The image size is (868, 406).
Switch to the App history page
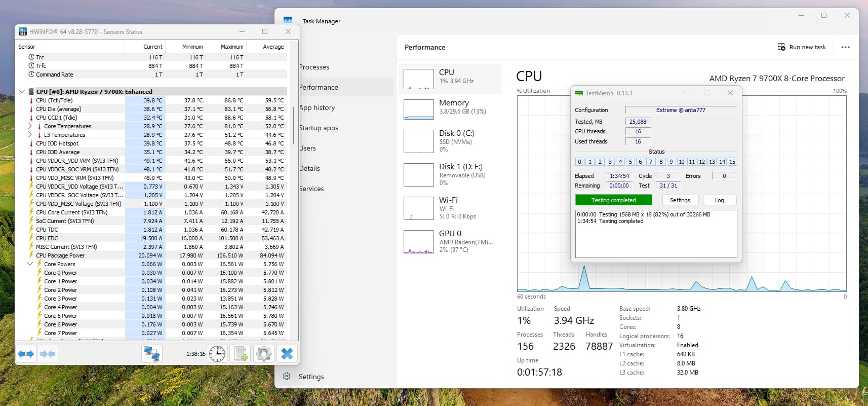coord(317,107)
